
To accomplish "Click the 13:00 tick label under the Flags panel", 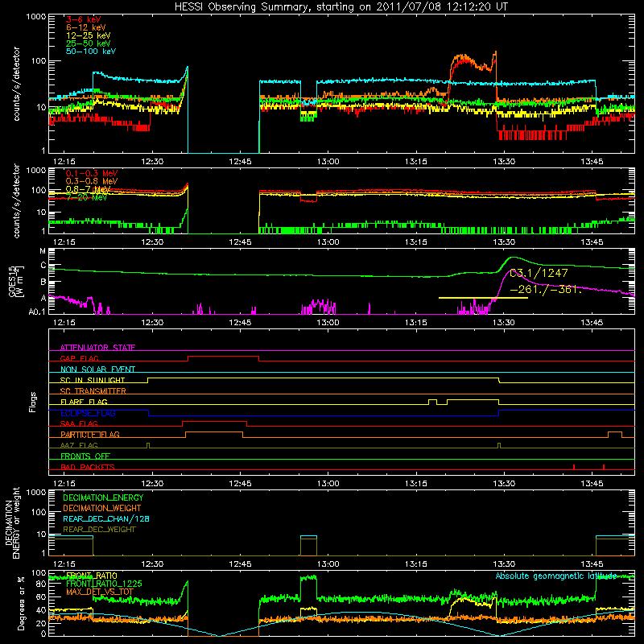I will pos(328,484).
